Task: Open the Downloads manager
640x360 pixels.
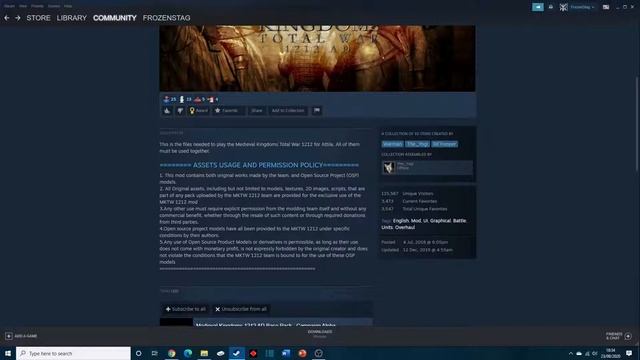Action: [320, 334]
